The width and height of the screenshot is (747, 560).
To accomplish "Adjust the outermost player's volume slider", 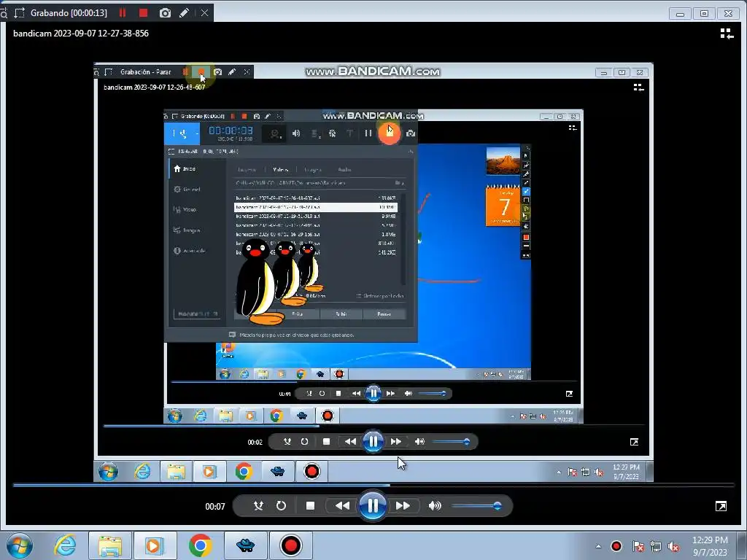I will click(x=476, y=506).
